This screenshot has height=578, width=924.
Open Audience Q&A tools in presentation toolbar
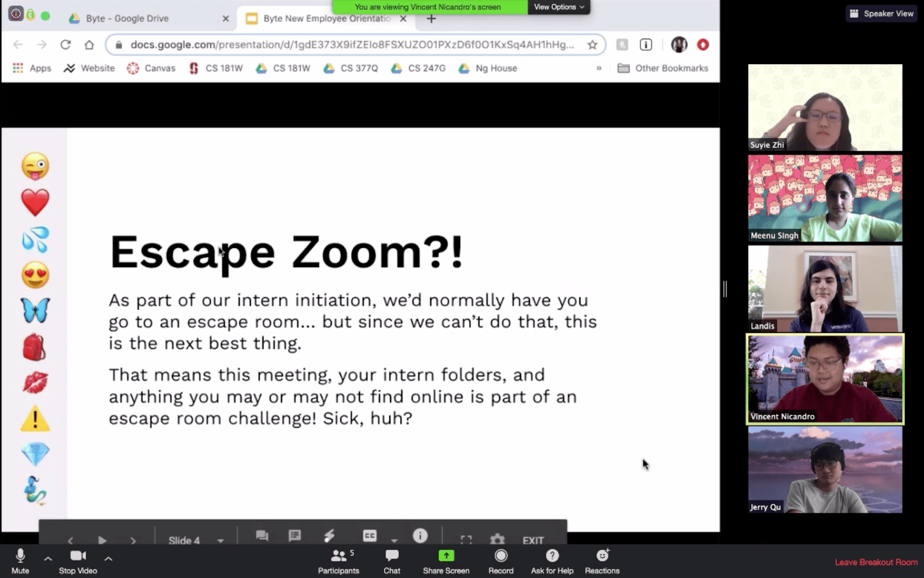click(x=261, y=536)
